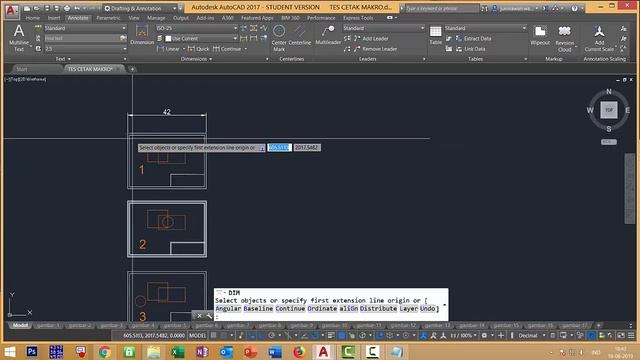Switch to the View ribbon tab
The image size is (640, 360).
pyautogui.click(x=133, y=18)
